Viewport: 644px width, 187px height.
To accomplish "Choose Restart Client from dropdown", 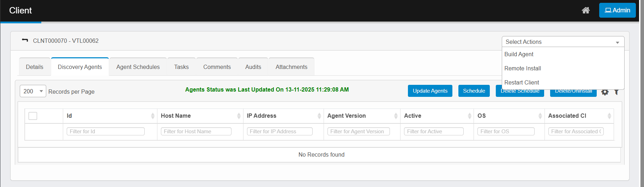I will coord(522,82).
